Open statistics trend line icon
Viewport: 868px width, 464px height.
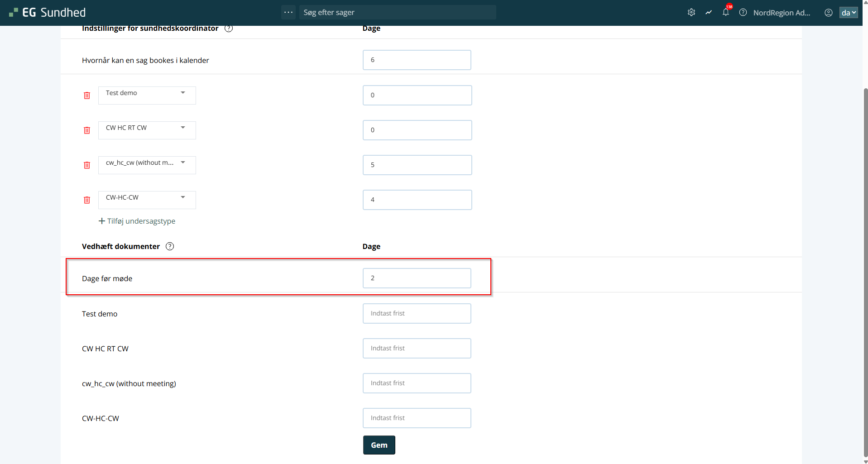[x=709, y=13]
